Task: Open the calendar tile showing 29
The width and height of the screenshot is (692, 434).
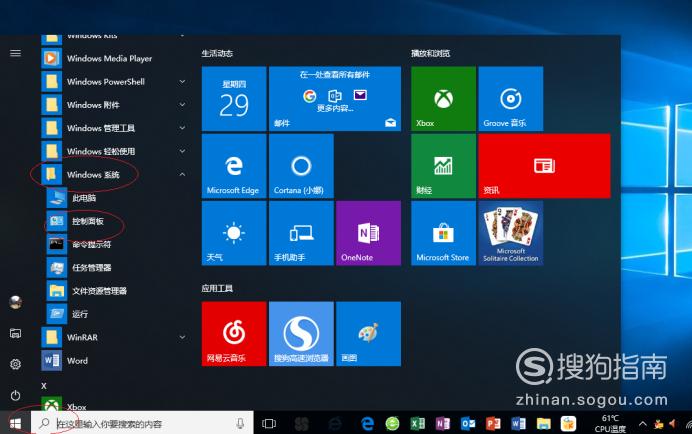Action: 234,98
